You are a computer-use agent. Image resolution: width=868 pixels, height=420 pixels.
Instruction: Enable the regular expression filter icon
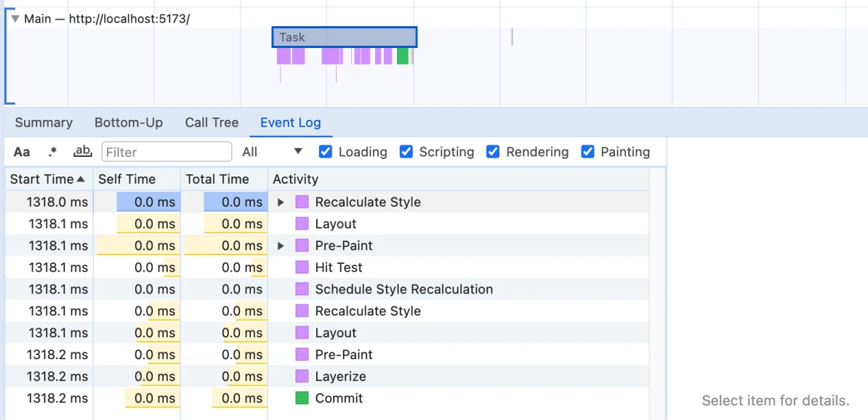point(52,152)
